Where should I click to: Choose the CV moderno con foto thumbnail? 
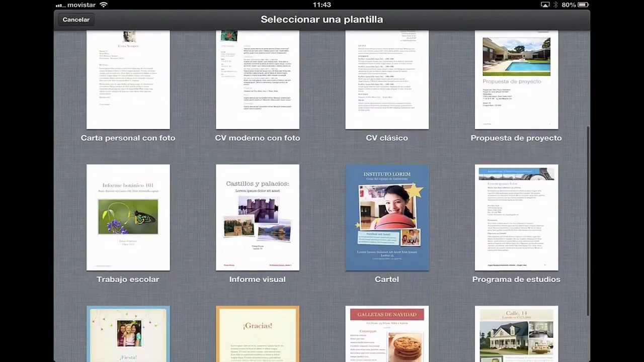[x=258, y=79]
